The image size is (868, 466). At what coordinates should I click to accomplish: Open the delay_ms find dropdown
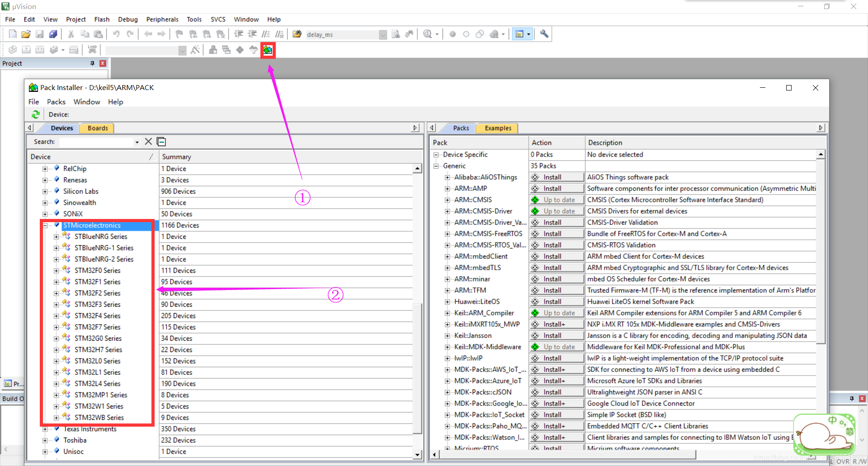pos(383,34)
